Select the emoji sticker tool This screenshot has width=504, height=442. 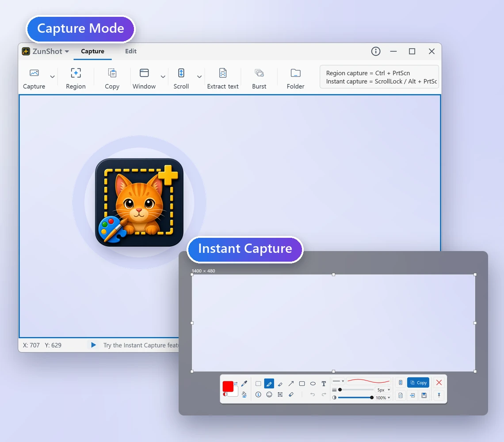click(x=269, y=394)
